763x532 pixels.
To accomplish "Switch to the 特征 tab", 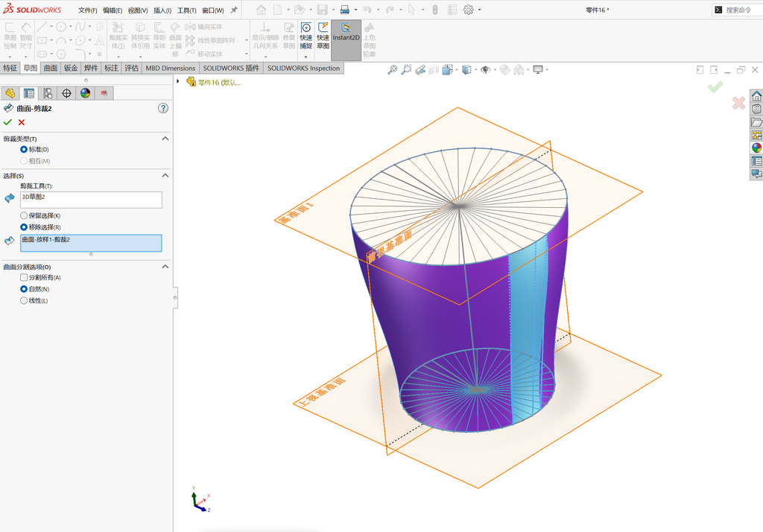I will click(x=10, y=68).
